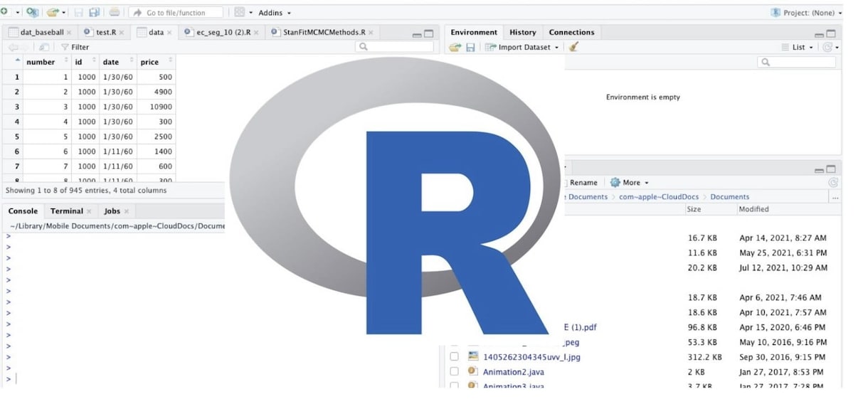Close the test.R tab
Screen dimensions: 868x404
pyautogui.click(x=122, y=33)
